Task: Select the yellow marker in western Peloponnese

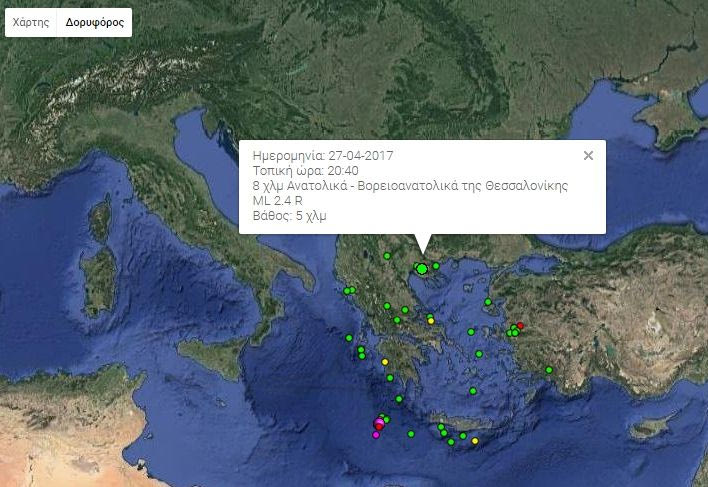Action: (x=385, y=362)
